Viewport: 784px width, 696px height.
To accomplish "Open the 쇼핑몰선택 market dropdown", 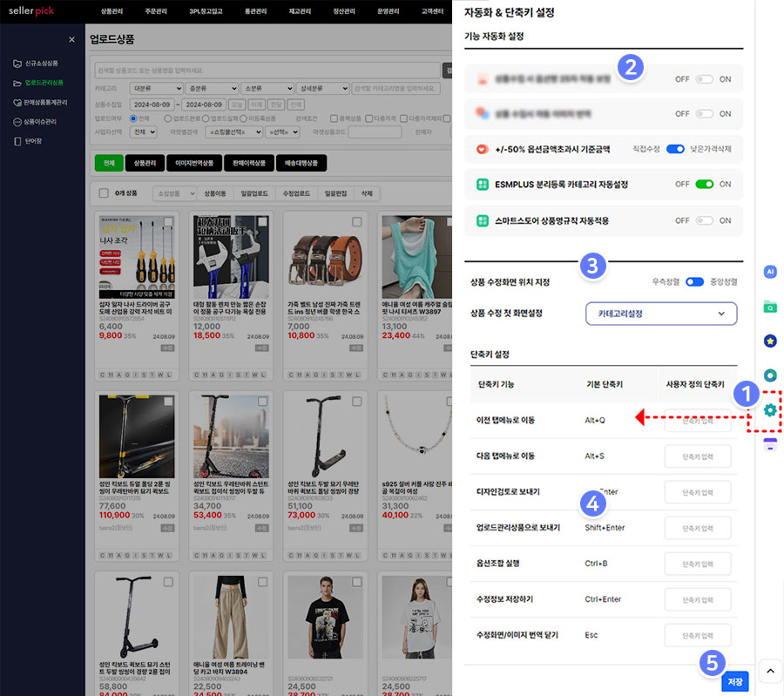I will click(x=233, y=132).
